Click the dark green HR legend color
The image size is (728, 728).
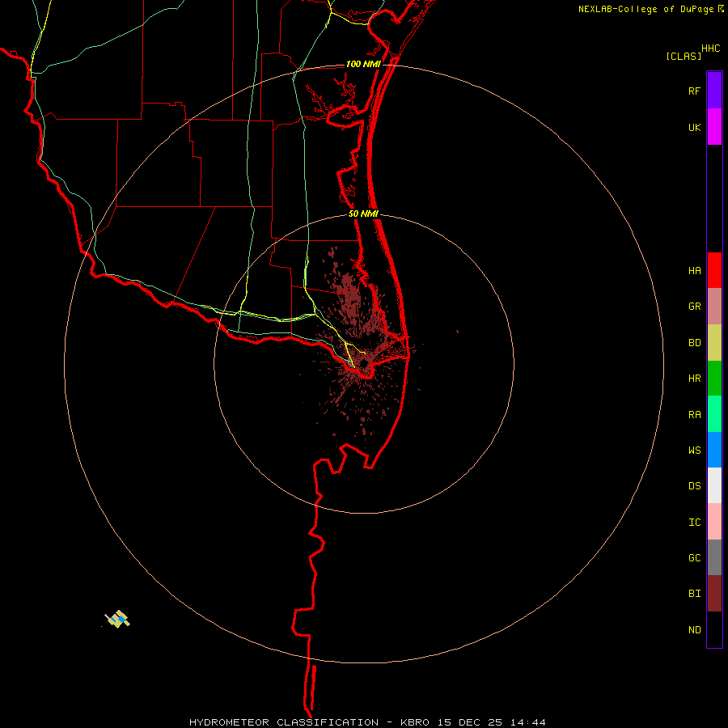tap(714, 379)
